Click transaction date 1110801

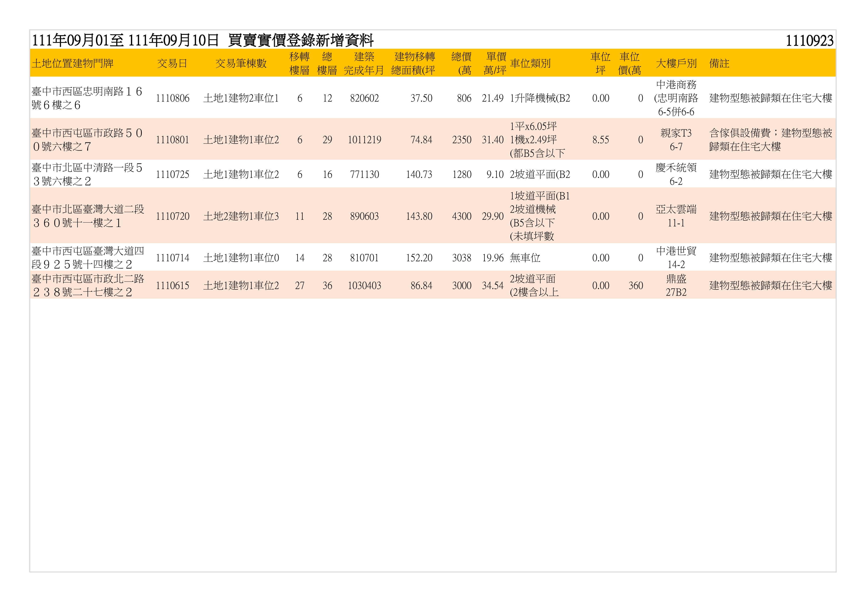[x=173, y=140]
